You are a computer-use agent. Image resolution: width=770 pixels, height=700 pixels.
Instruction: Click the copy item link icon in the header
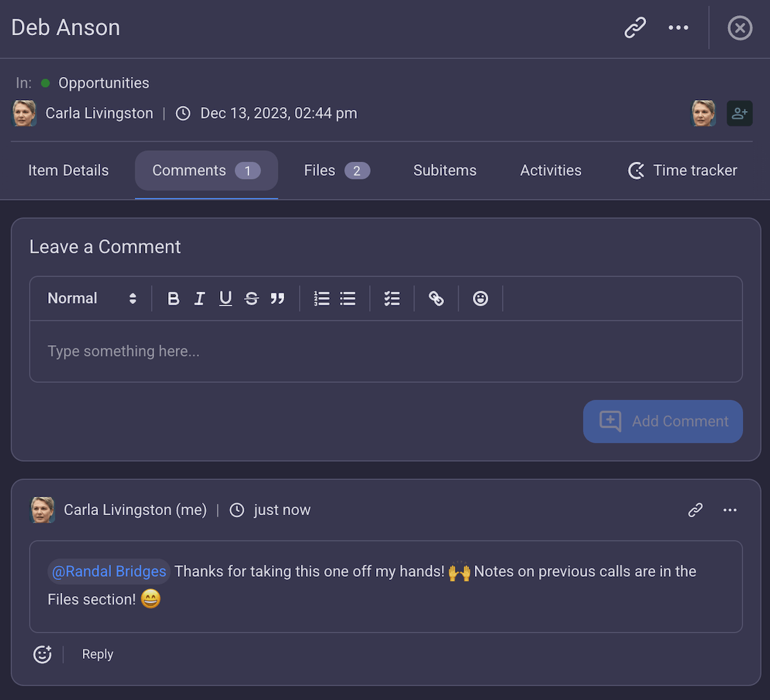635,28
